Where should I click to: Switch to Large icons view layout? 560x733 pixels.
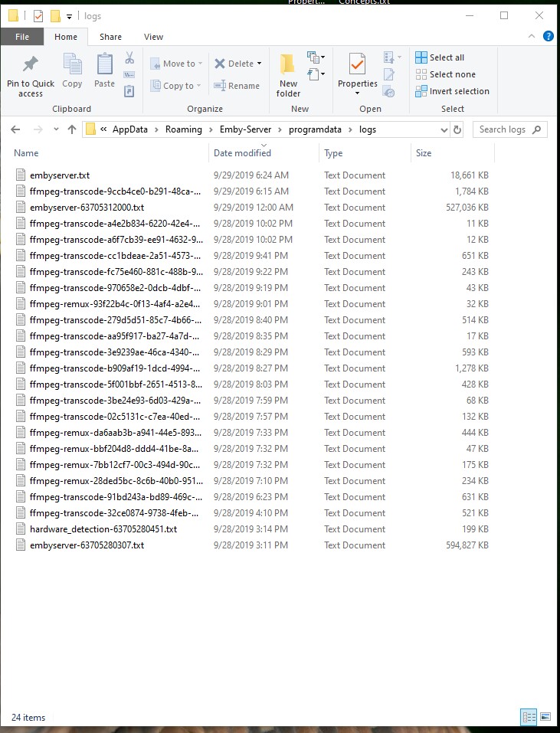pos(545,717)
